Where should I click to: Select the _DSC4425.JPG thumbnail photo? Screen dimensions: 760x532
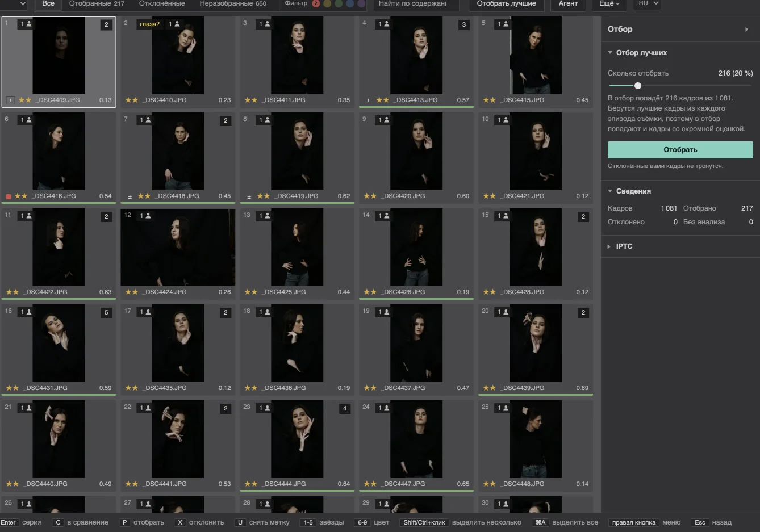[297, 247]
